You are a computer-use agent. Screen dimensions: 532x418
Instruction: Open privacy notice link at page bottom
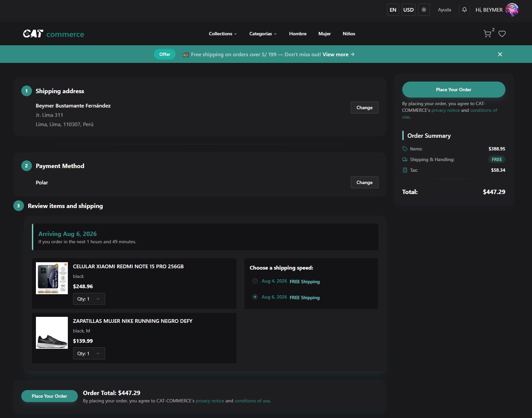[210, 401]
